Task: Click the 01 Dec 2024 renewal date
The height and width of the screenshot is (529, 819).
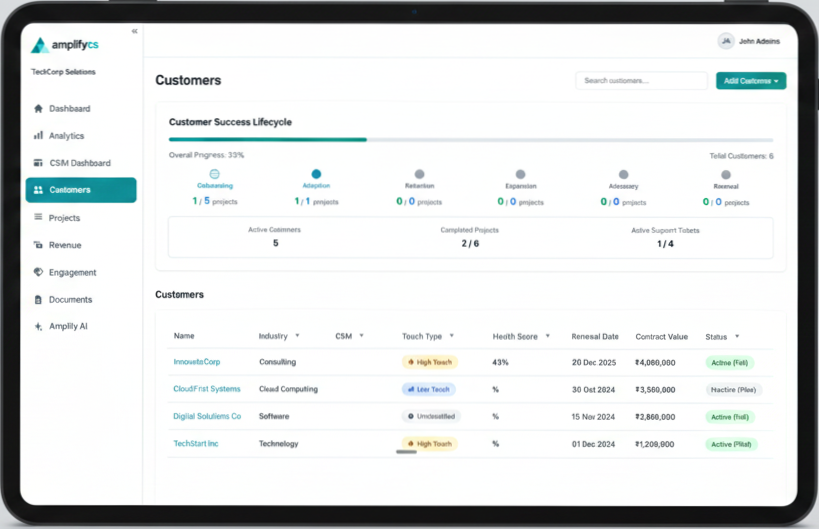Action: point(593,444)
